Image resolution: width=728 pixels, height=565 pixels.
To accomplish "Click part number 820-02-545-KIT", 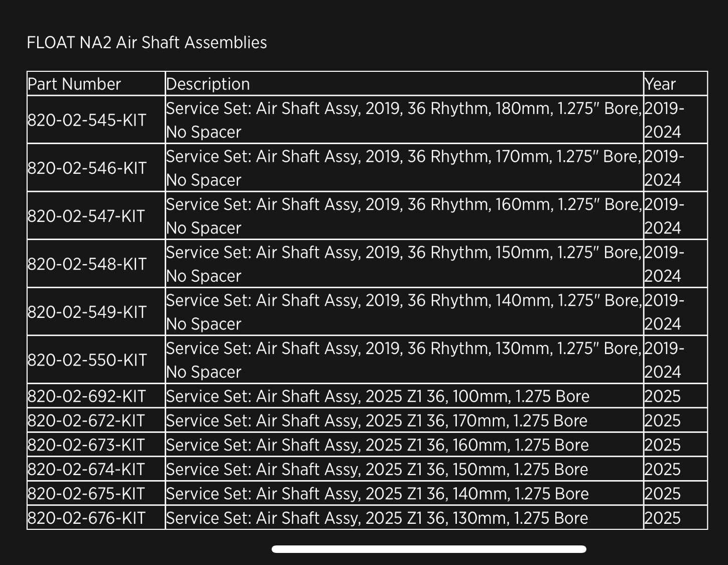I will (87, 121).
